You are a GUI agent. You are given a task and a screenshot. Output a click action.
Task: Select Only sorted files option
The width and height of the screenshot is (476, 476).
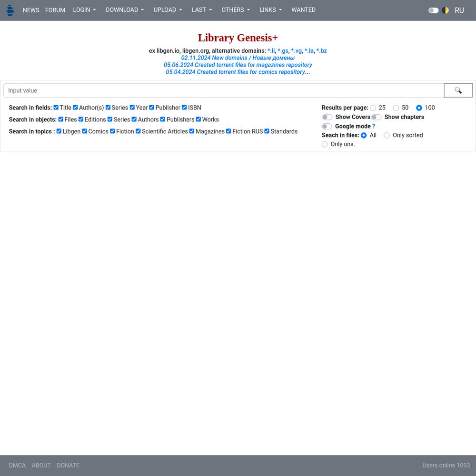(387, 135)
